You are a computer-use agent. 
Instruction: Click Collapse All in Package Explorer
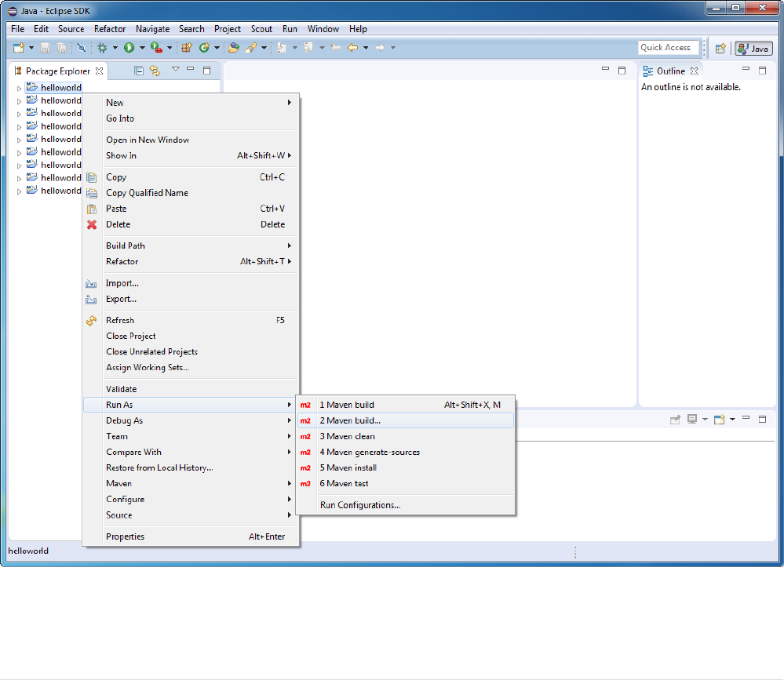tap(139, 71)
